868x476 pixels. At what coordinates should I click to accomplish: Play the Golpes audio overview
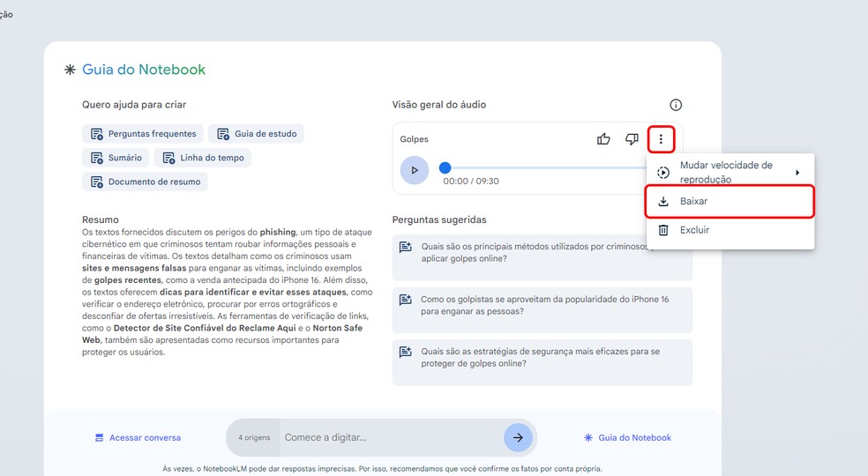(x=414, y=170)
